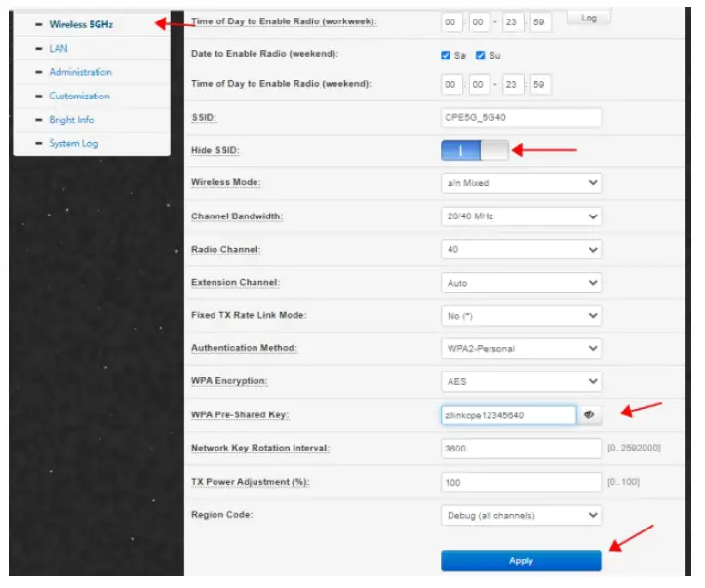Show the WPA Pre-Shared Key with eye icon
The image size is (705, 588).
[589, 415]
